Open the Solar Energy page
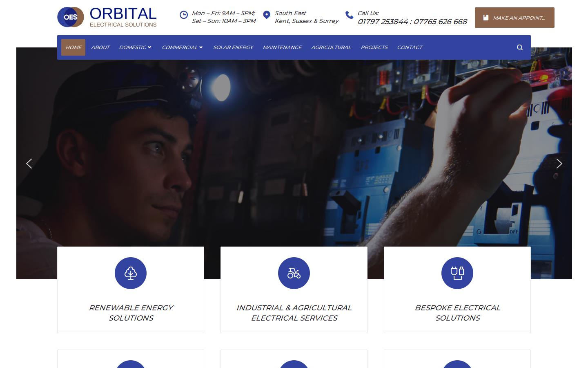588x368 pixels. click(x=233, y=47)
